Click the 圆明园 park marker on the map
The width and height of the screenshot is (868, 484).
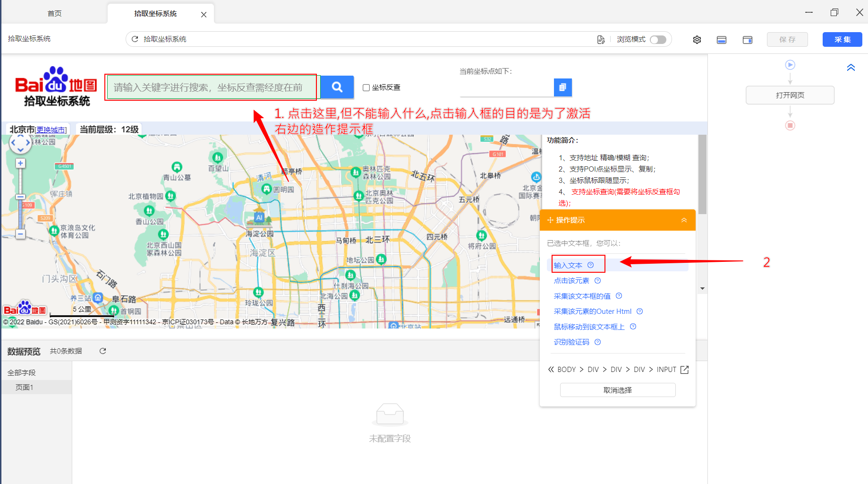click(x=267, y=189)
